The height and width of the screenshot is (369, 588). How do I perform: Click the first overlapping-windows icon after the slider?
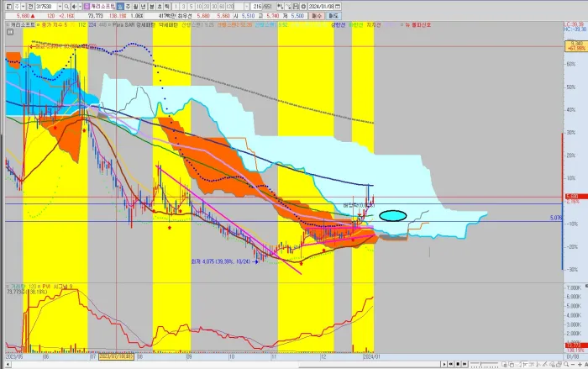[x=504, y=364]
